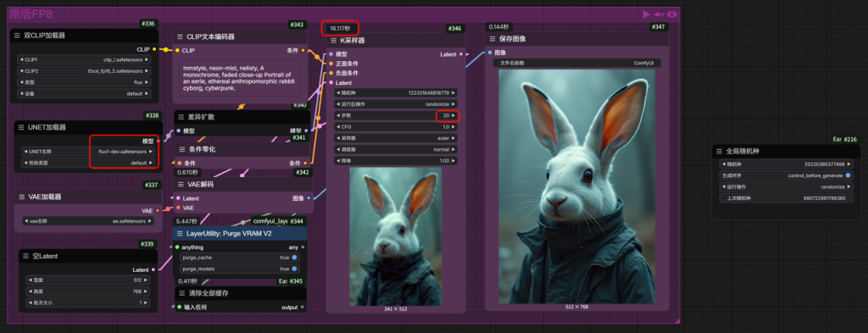
Task: Open the CLIP1 clip_l.safetensors selector
Action: click(x=84, y=59)
